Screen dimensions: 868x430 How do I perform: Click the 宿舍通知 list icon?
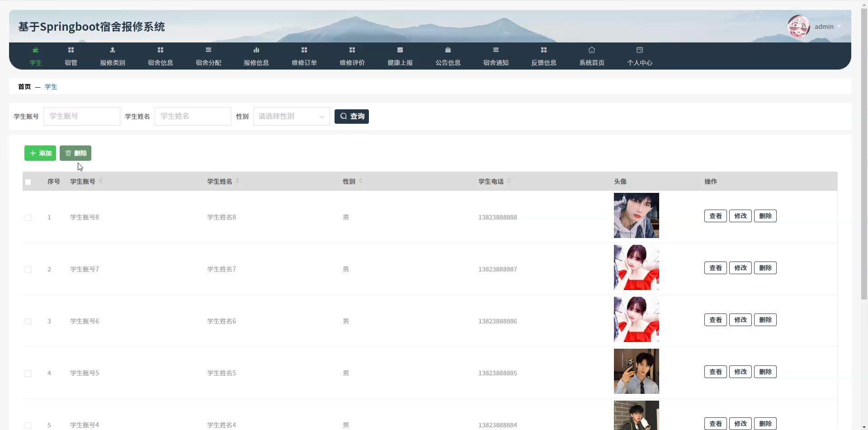496,50
